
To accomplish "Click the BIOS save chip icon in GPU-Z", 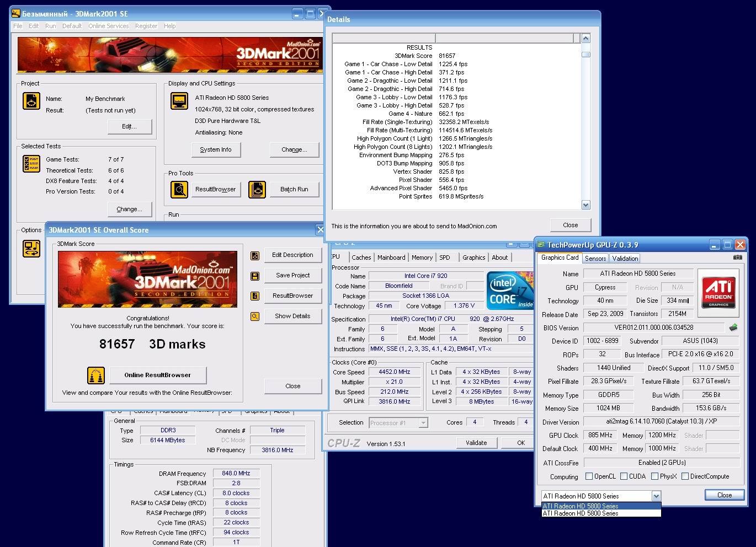I will (733, 328).
